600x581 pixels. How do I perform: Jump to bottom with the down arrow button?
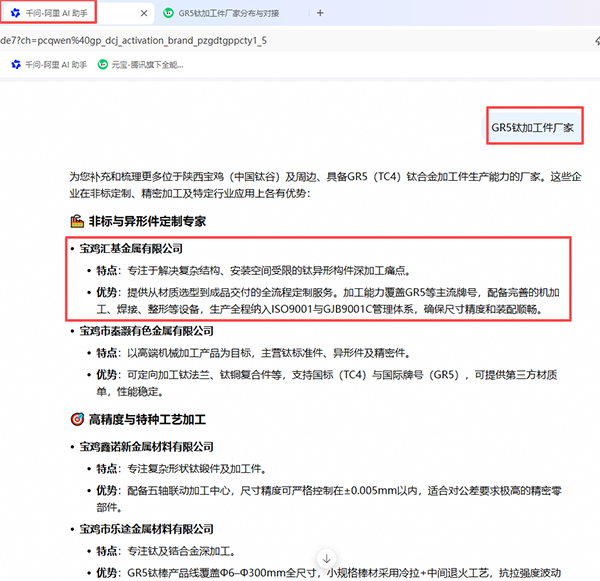point(326,559)
